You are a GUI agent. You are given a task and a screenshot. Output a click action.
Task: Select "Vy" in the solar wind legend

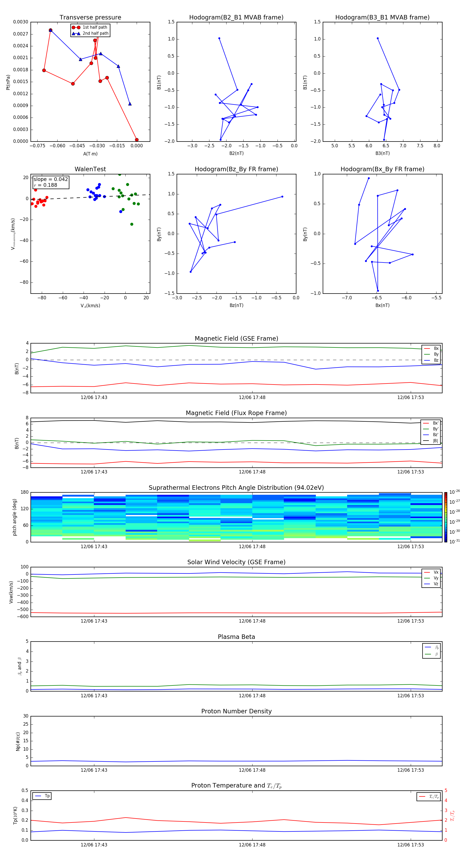pos(431,578)
